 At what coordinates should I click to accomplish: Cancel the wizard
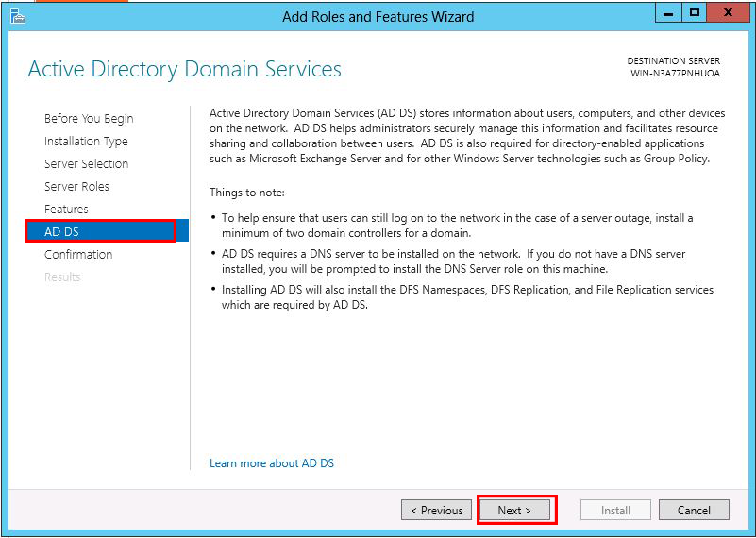click(694, 510)
